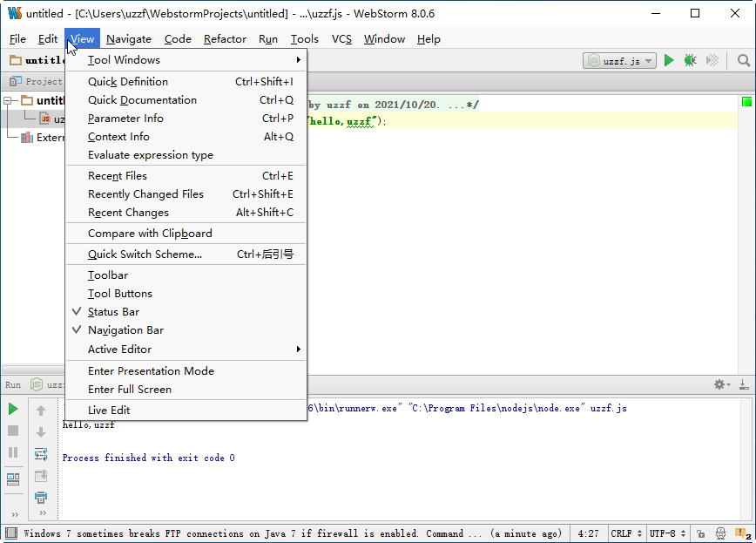
Task: Select Parameter Info menu entry
Action: pos(186,119)
